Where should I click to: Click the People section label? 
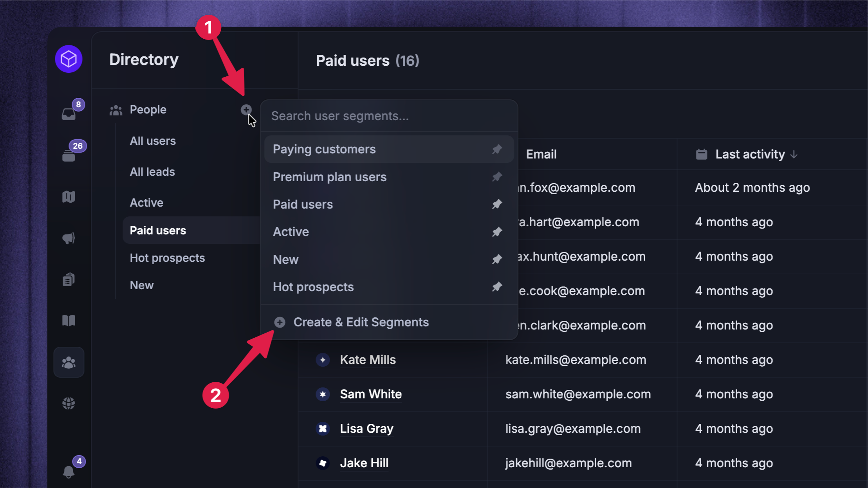tap(148, 110)
